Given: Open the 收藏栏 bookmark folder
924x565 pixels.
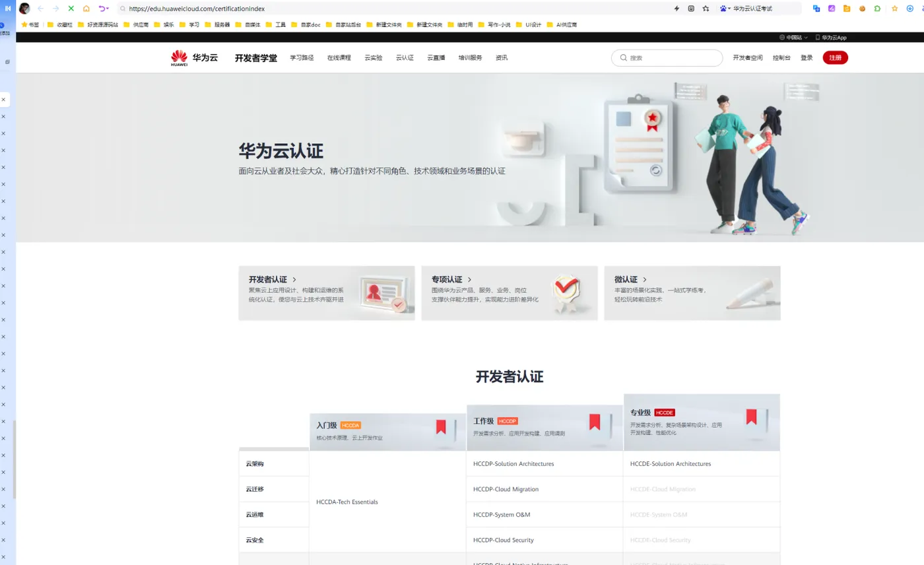Looking at the screenshot, I should [59, 24].
